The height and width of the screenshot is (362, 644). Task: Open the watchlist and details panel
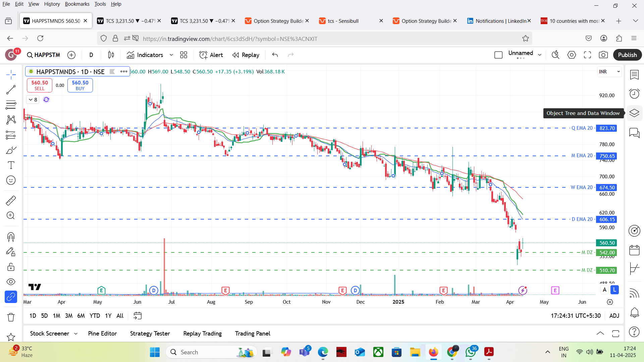point(634,75)
